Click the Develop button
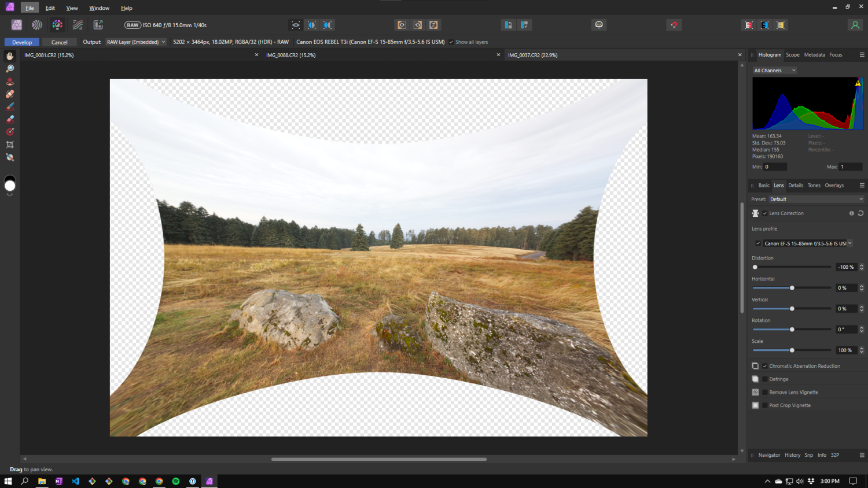868x488 pixels. [x=21, y=42]
